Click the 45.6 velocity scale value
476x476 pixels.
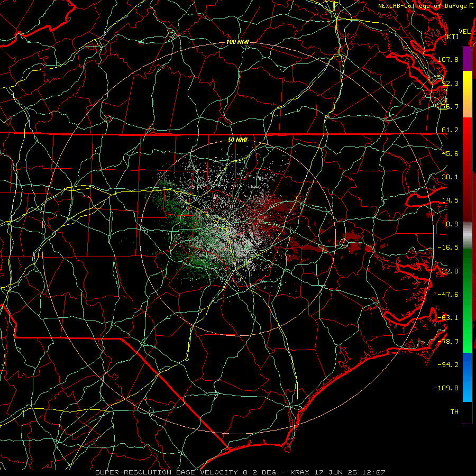[x=450, y=153]
